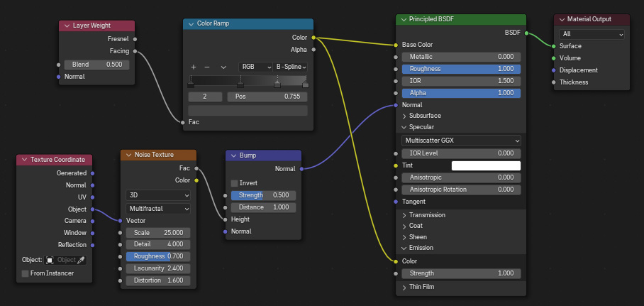Open the All target dropdown in Material Output
Viewport: 644px width, 306px height.
pyautogui.click(x=592, y=34)
